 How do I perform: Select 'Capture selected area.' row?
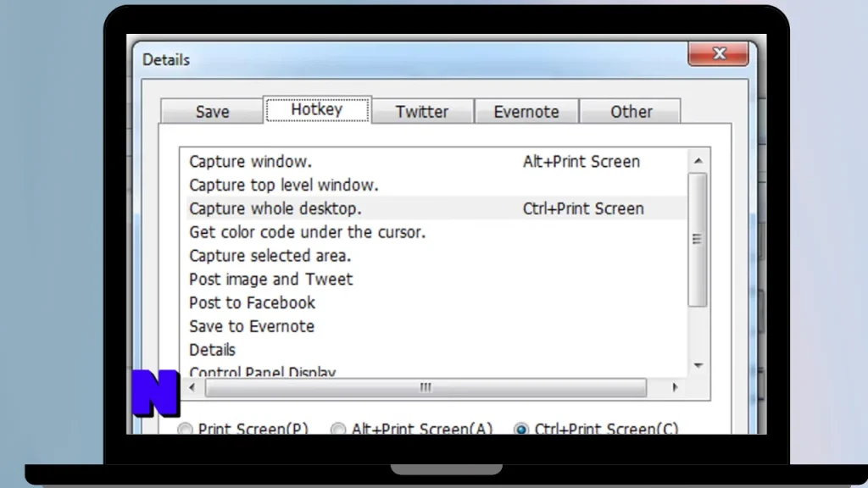pos(437,256)
